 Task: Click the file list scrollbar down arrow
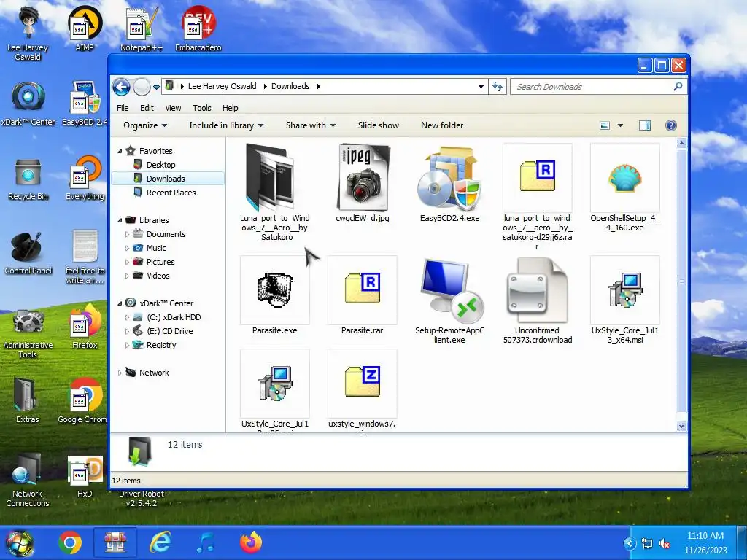tap(682, 426)
